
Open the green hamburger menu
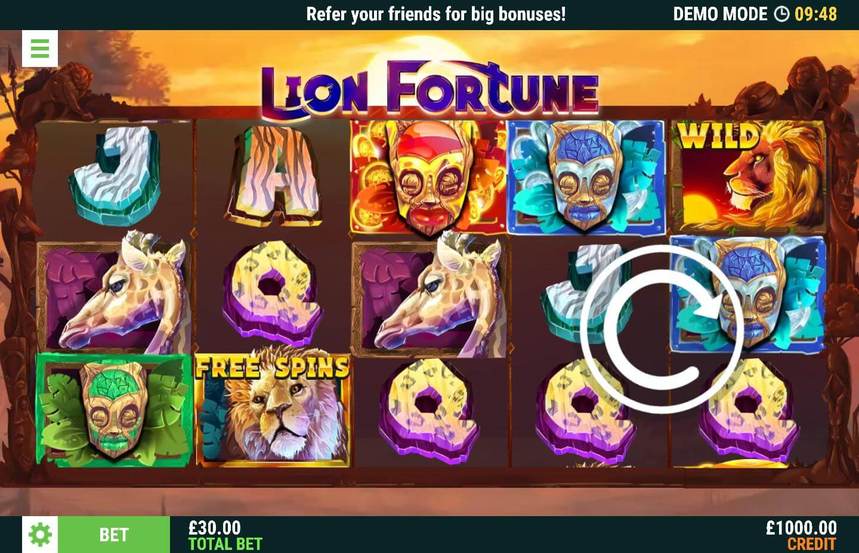pos(39,48)
